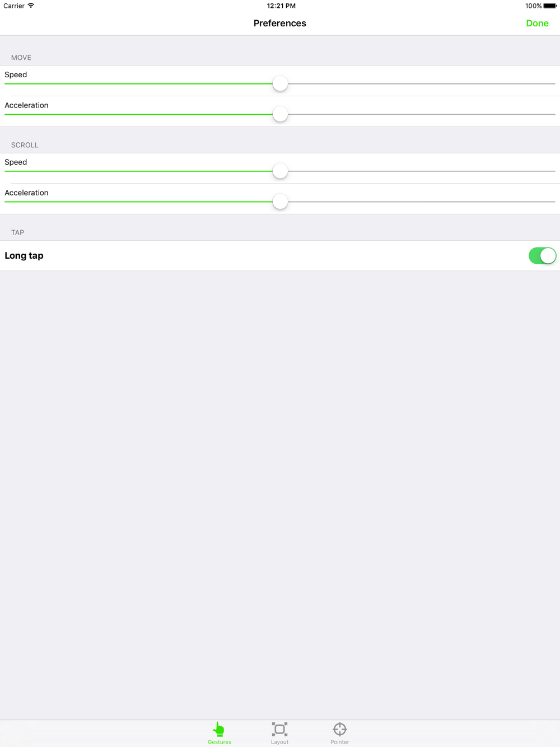
Task: Tap the Pointer tab label text
Action: point(339,742)
